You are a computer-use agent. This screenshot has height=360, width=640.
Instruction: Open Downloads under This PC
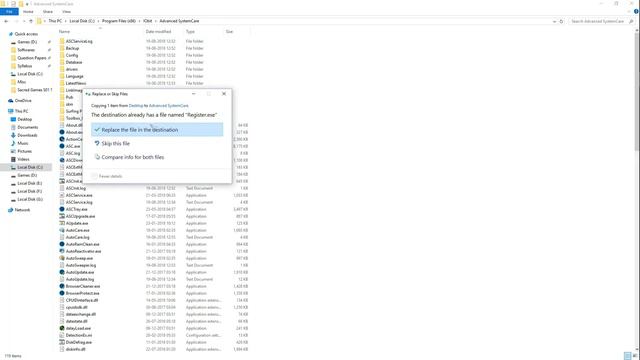pyautogui.click(x=27, y=135)
